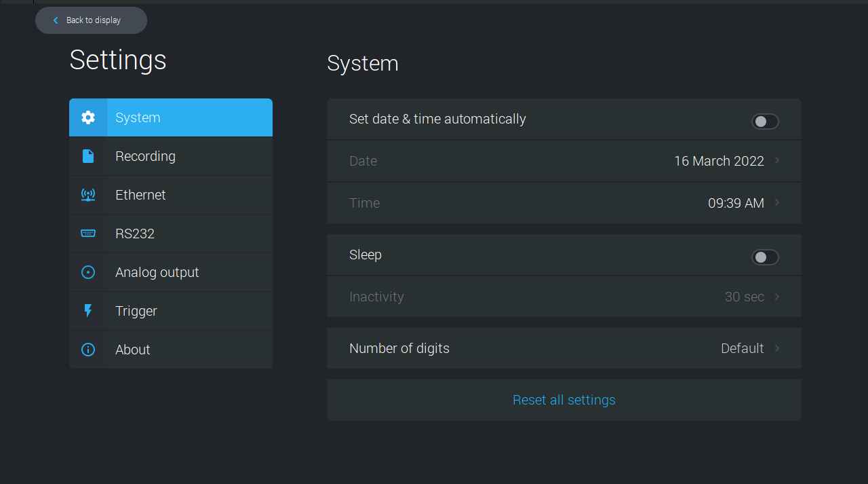Image resolution: width=868 pixels, height=484 pixels.
Task: Open Number of digits chevron
Action: (777, 348)
